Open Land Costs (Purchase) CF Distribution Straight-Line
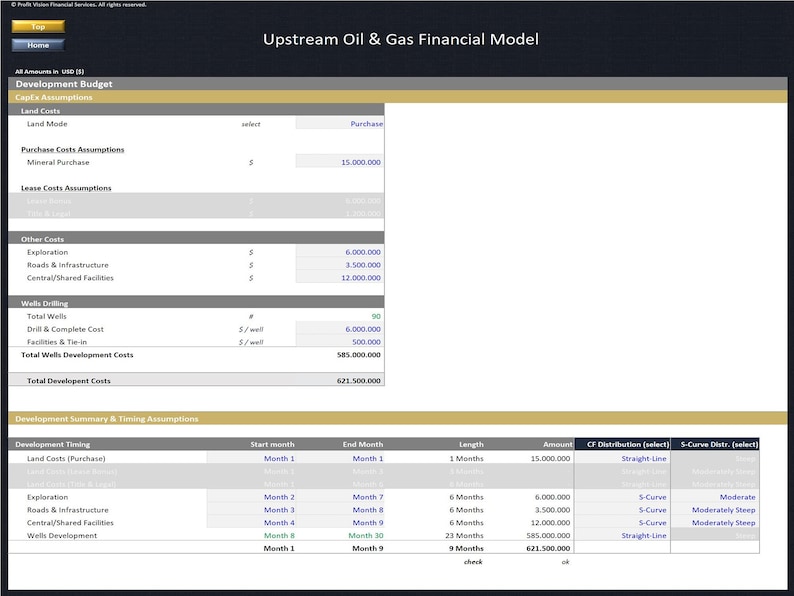794x596 pixels. 622,458
